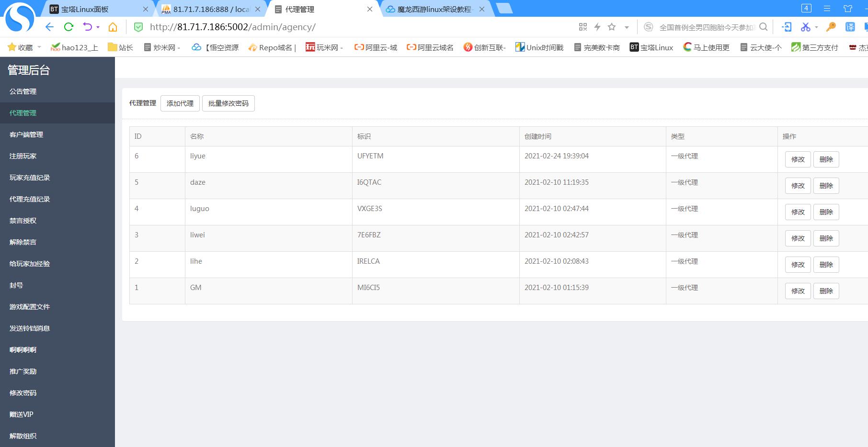The width and height of the screenshot is (868, 447).
Task: Delete the GM agent with 删除
Action: pyautogui.click(x=826, y=291)
